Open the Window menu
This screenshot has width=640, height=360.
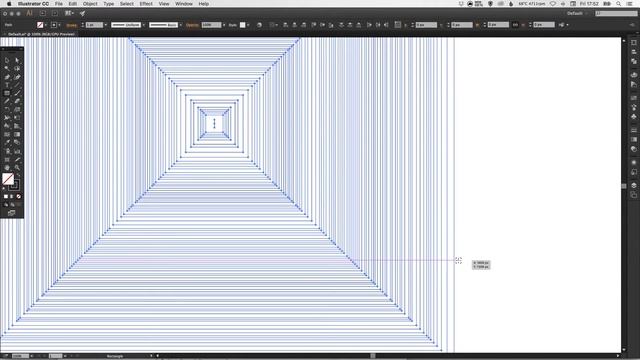point(184,4)
